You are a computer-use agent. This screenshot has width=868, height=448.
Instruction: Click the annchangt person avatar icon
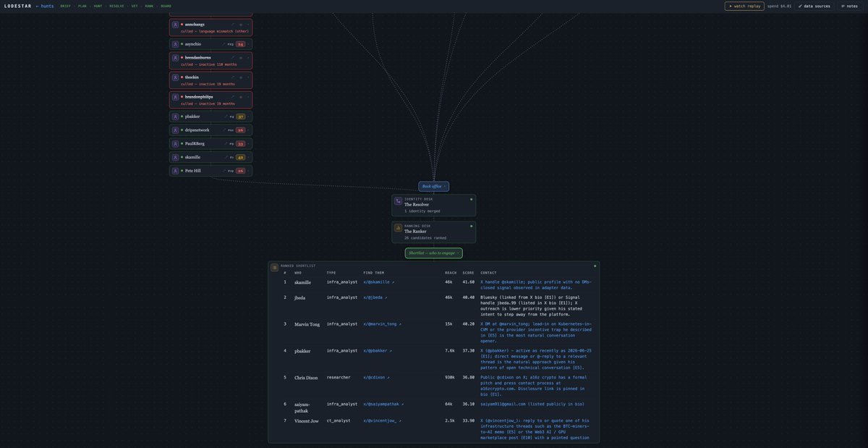pos(175,25)
